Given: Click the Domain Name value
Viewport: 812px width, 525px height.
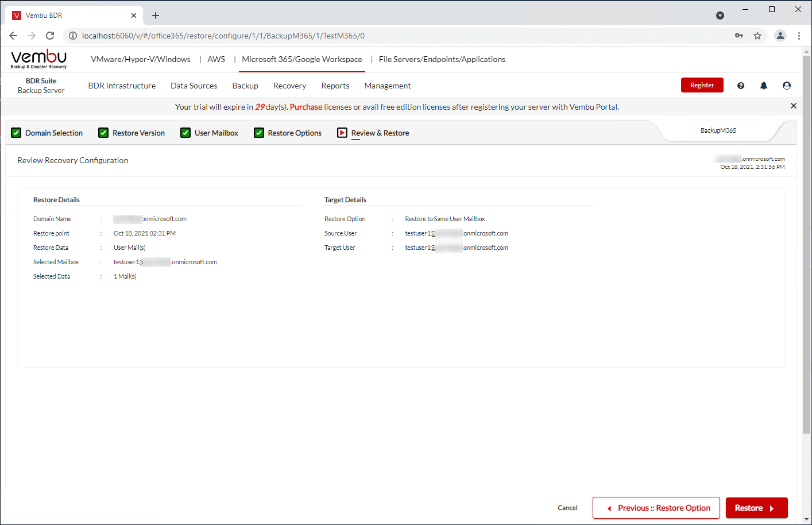Looking at the screenshot, I should pyautogui.click(x=150, y=219).
